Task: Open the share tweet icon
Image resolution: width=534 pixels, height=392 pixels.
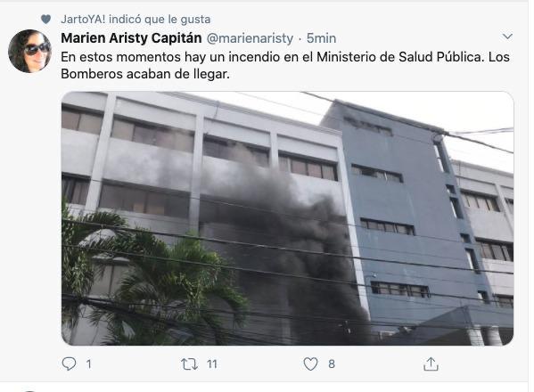Action: [x=431, y=363]
